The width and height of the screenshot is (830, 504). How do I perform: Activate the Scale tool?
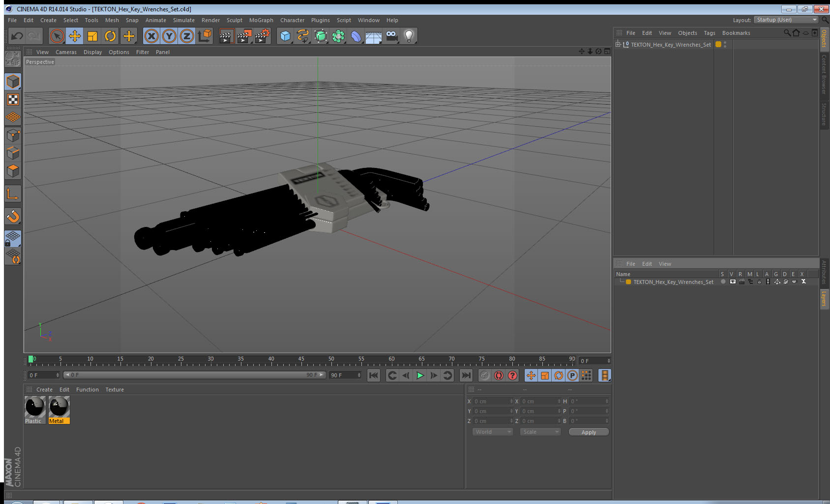(x=92, y=36)
